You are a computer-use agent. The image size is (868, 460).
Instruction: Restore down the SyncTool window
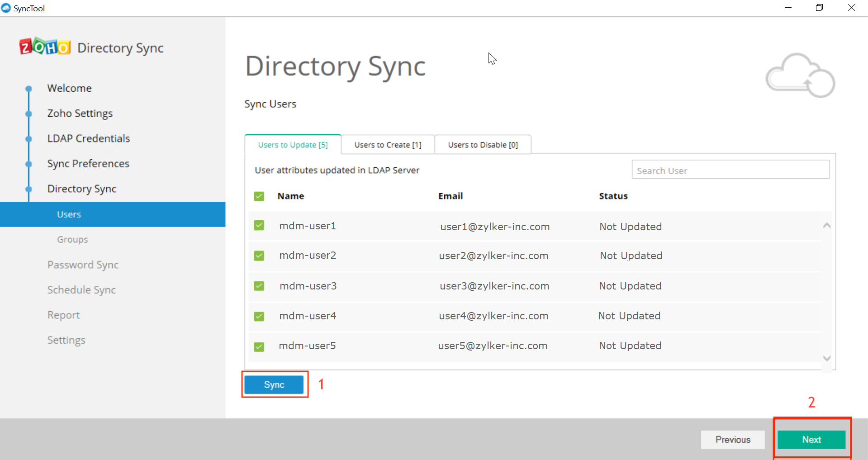pyautogui.click(x=819, y=8)
